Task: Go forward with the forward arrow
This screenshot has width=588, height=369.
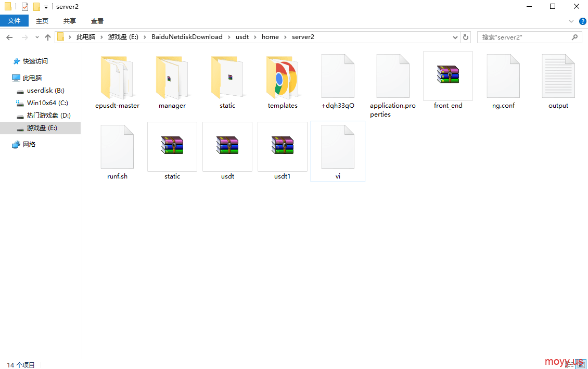Action: 25,37
